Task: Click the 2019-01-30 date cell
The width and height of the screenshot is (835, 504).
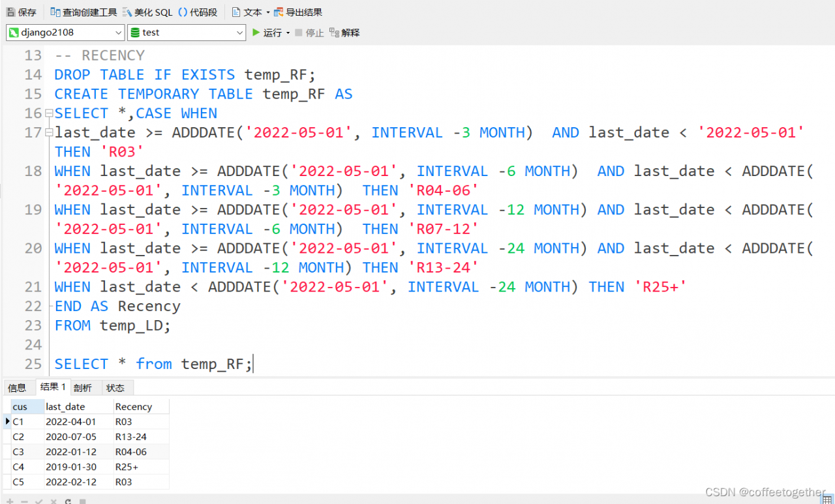Action: (78, 467)
